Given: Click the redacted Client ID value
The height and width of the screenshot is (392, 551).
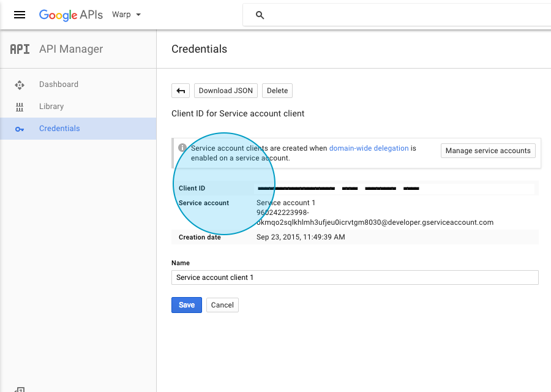Looking at the screenshot, I should coord(338,189).
